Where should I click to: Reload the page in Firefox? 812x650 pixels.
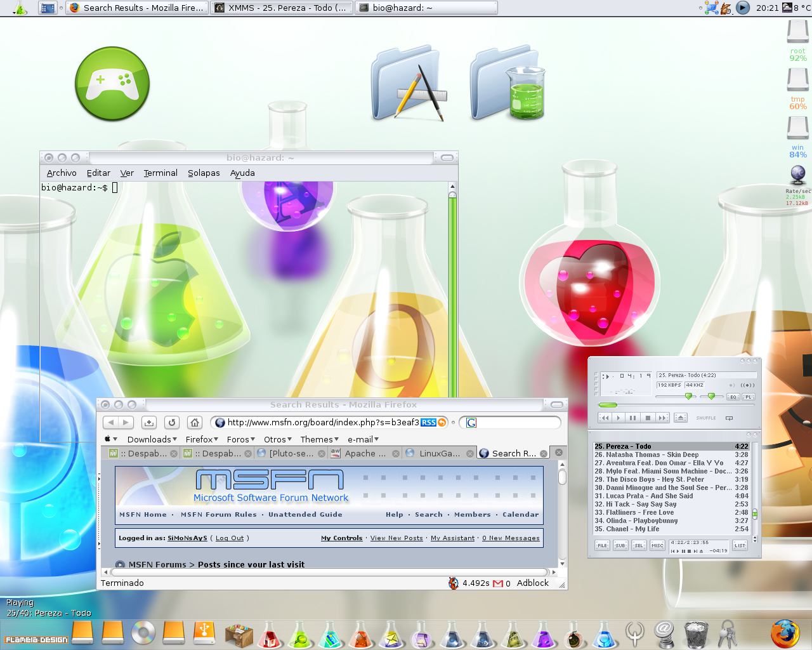pyautogui.click(x=172, y=422)
